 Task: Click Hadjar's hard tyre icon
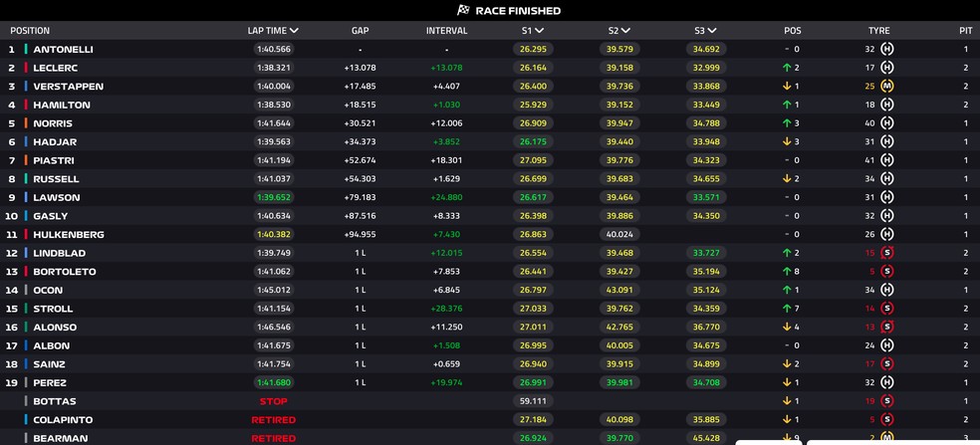pyautogui.click(x=886, y=142)
